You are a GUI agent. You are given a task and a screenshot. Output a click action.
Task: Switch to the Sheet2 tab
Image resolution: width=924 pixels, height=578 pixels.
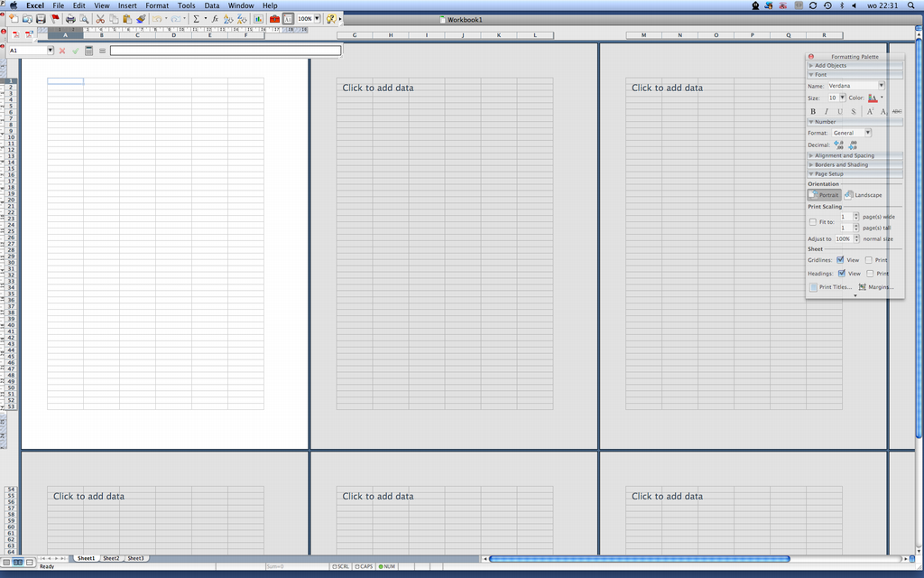point(111,558)
